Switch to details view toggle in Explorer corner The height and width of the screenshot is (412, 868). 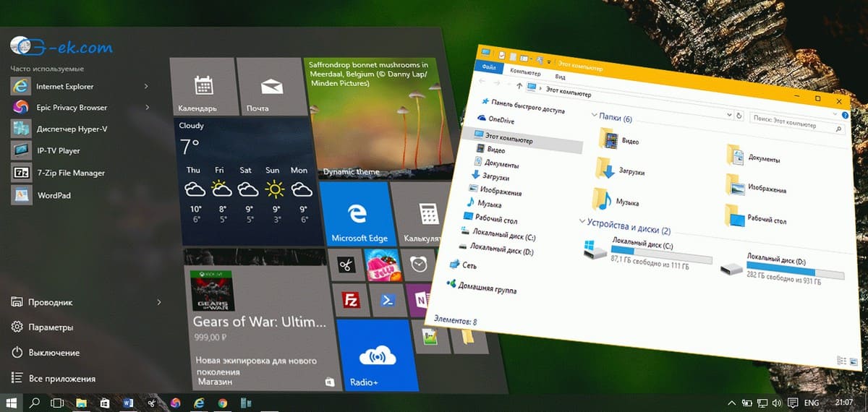[x=841, y=360]
